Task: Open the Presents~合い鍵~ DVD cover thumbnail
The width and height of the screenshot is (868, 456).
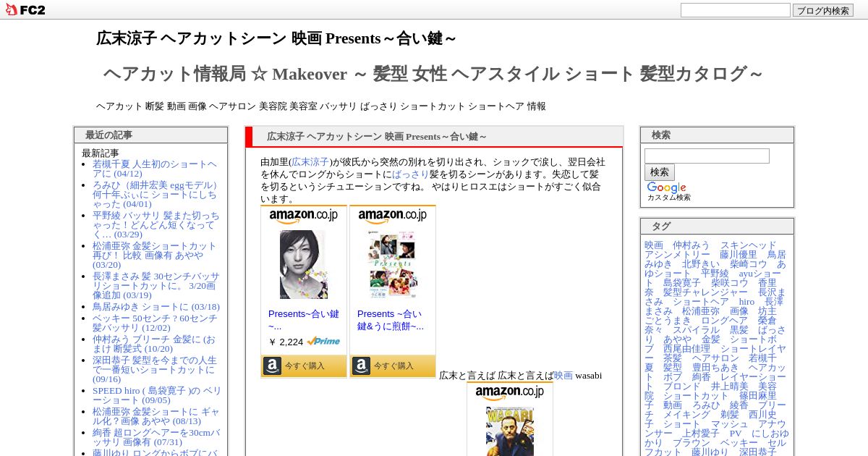Action: (304, 264)
